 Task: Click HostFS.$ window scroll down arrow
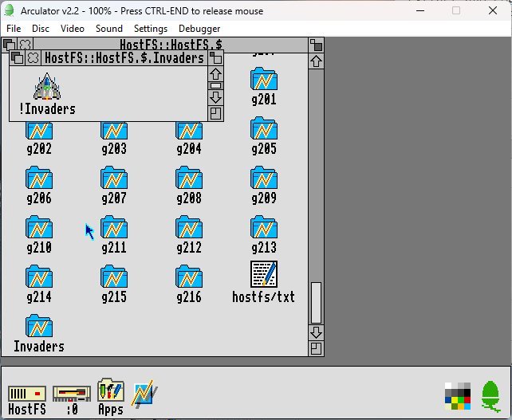[316, 332]
